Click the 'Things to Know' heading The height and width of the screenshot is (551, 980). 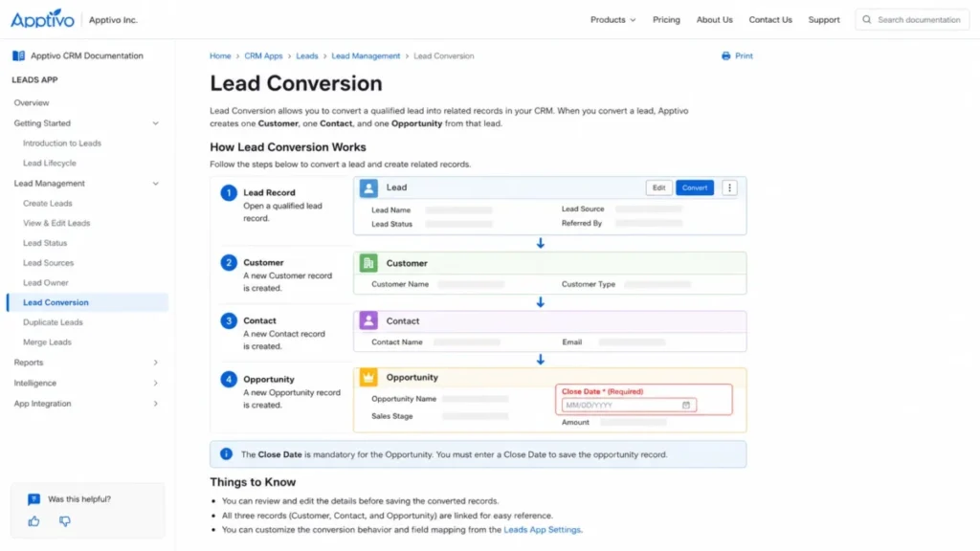click(x=253, y=482)
